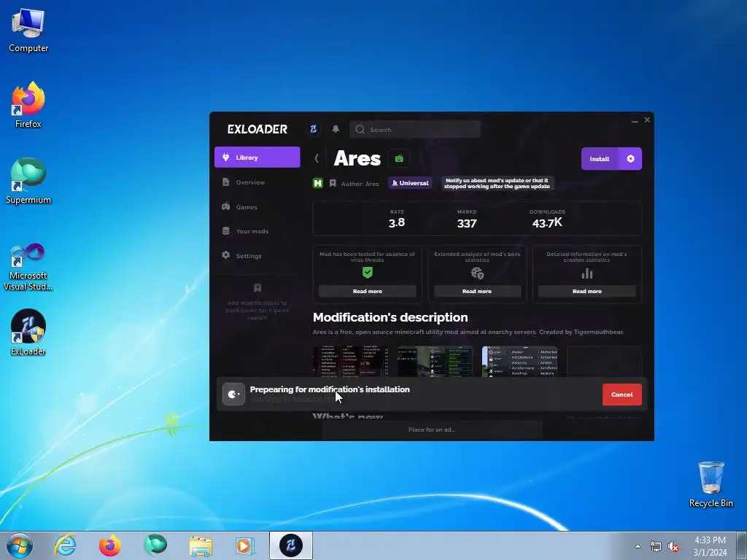Open the taskbar clock and date
Image resolution: width=747 pixels, height=560 pixels.
710,546
